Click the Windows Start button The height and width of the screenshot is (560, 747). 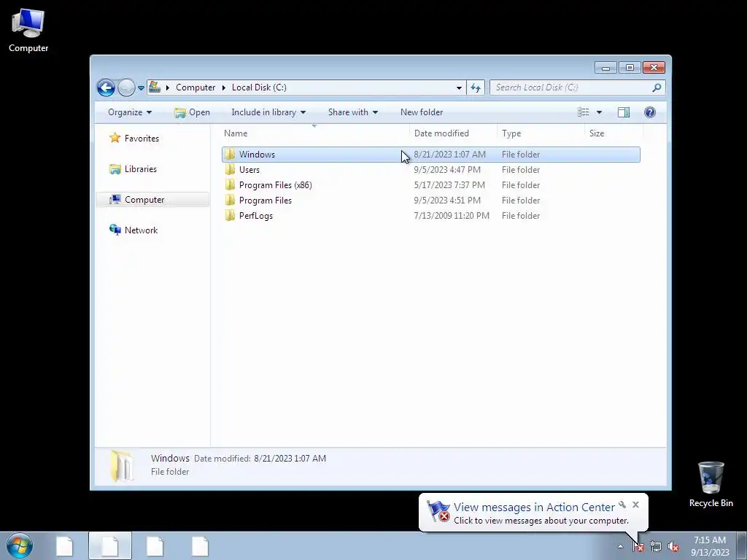coord(20,545)
